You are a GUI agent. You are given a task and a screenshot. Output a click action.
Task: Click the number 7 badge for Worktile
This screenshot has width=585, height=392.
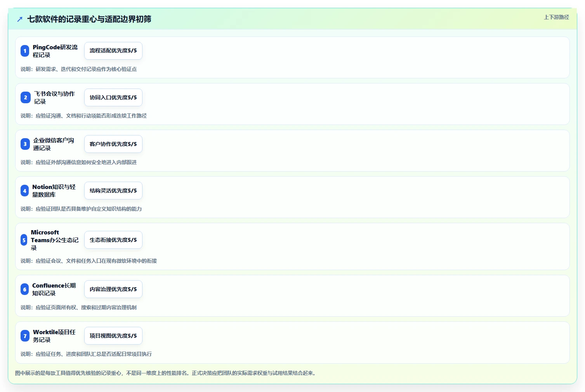tap(25, 336)
